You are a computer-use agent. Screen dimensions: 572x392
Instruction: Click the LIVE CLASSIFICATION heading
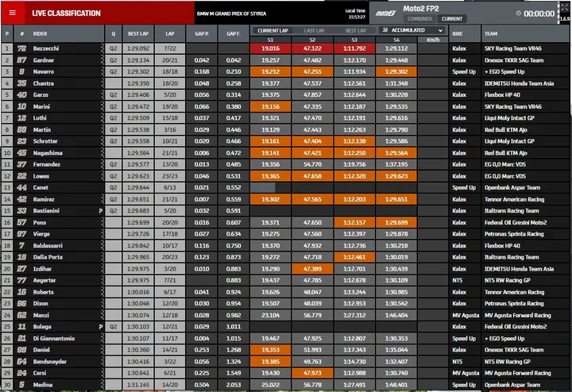(67, 13)
